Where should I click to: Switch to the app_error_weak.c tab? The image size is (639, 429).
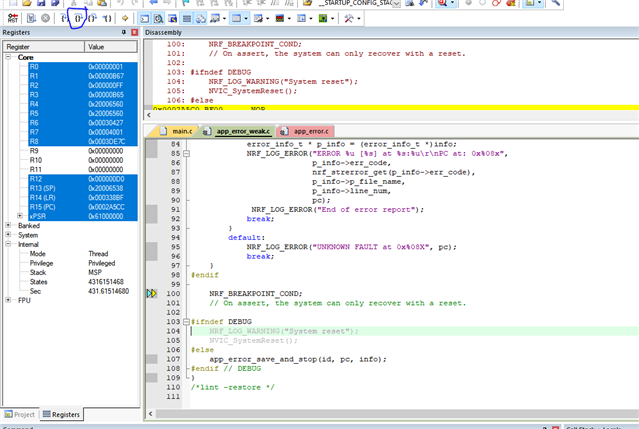tap(238, 131)
